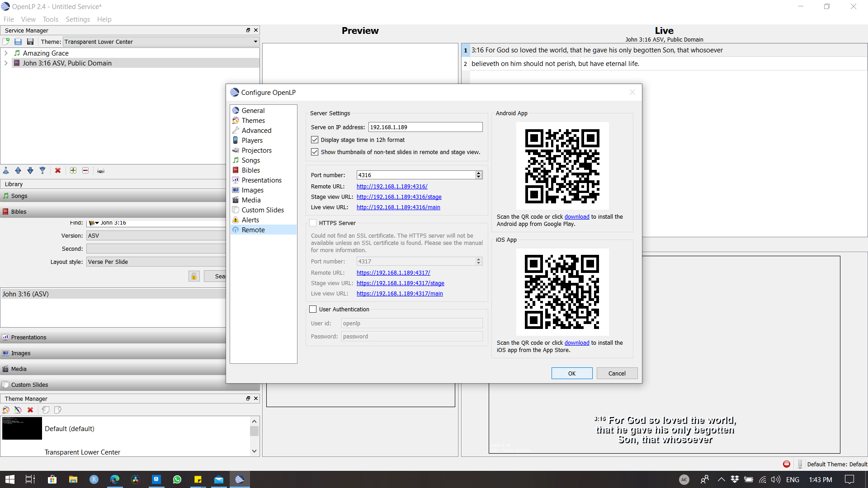Delete the item from the service
Image resolution: width=868 pixels, height=488 pixels.
click(x=57, y=170)
